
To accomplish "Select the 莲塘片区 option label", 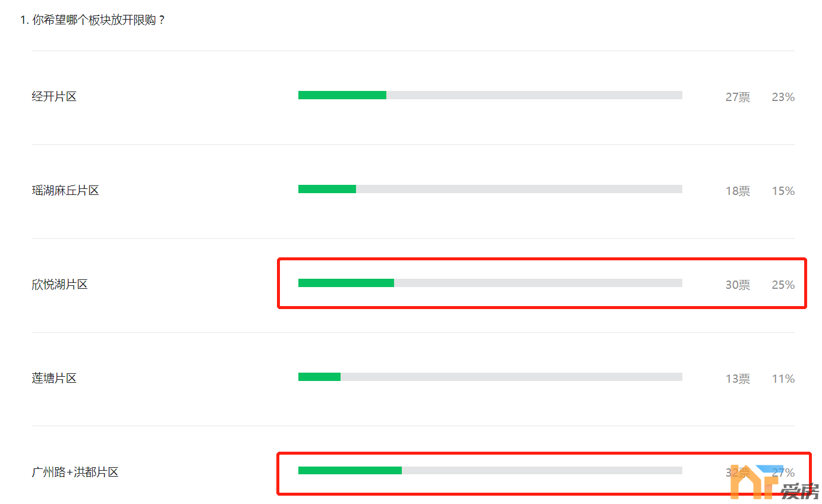I will (54, 378).
